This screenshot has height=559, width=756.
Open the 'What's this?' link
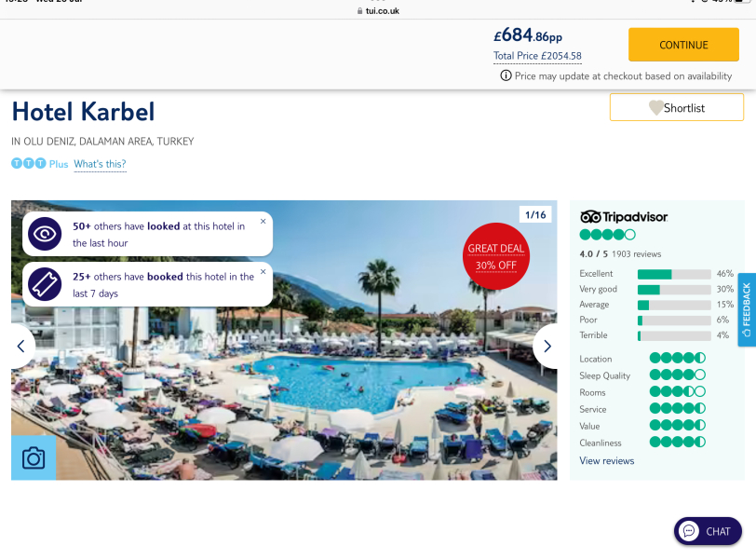click(x=100, y=164)
